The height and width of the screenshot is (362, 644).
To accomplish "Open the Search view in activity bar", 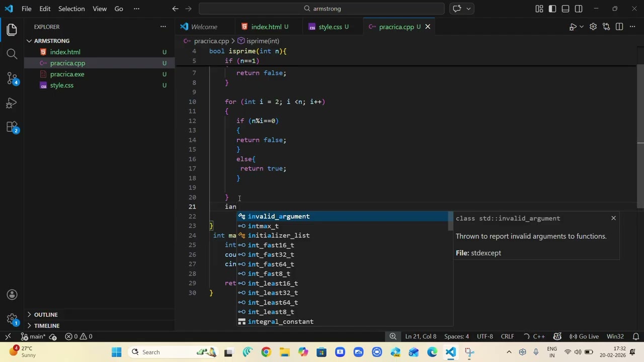I will [12, 54].
